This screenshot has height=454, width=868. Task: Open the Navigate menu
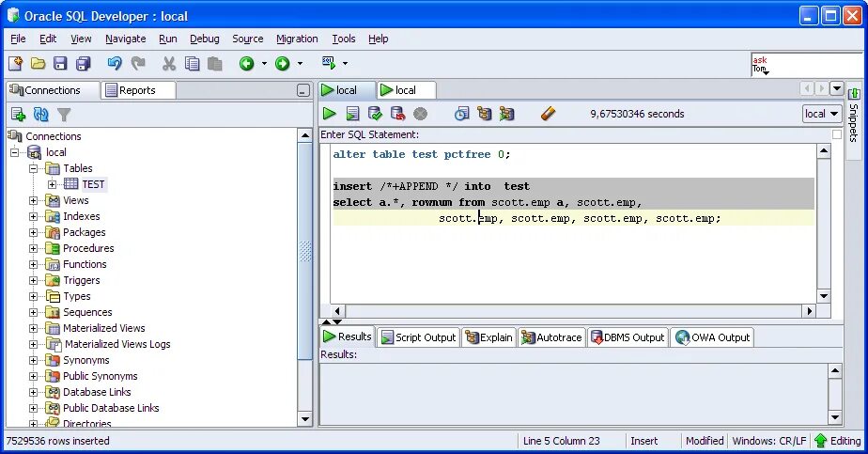[x=126, y=39]
